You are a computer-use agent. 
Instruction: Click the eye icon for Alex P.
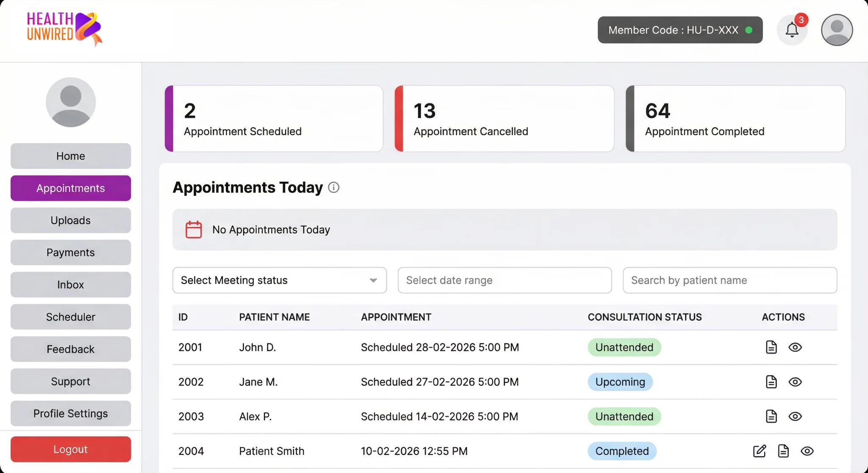point(795,416)
